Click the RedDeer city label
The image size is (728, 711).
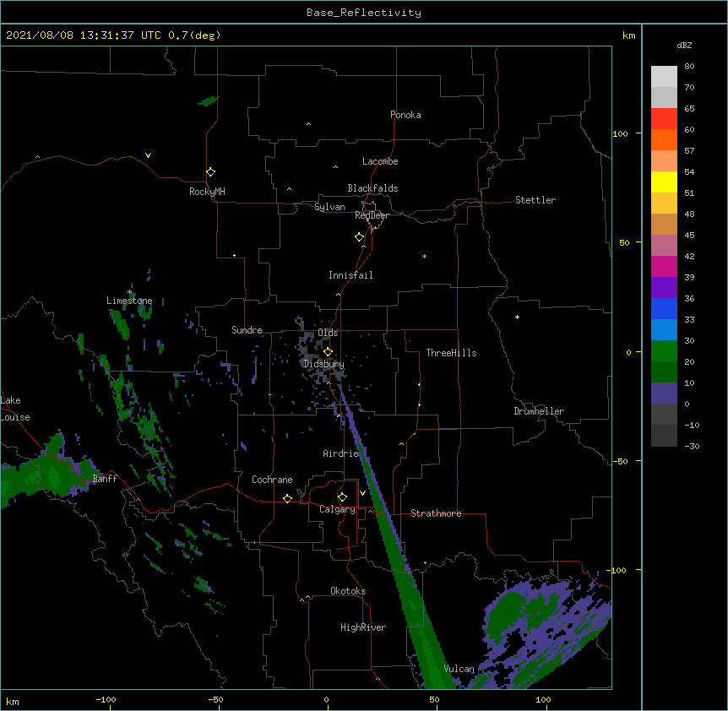[x=372, y=215]
